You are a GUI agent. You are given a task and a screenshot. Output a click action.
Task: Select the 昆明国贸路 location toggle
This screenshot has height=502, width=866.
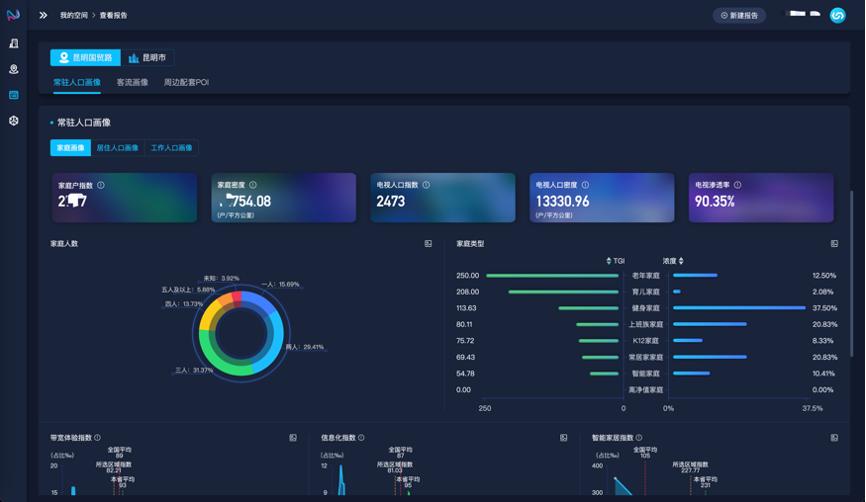coord(85,58)
